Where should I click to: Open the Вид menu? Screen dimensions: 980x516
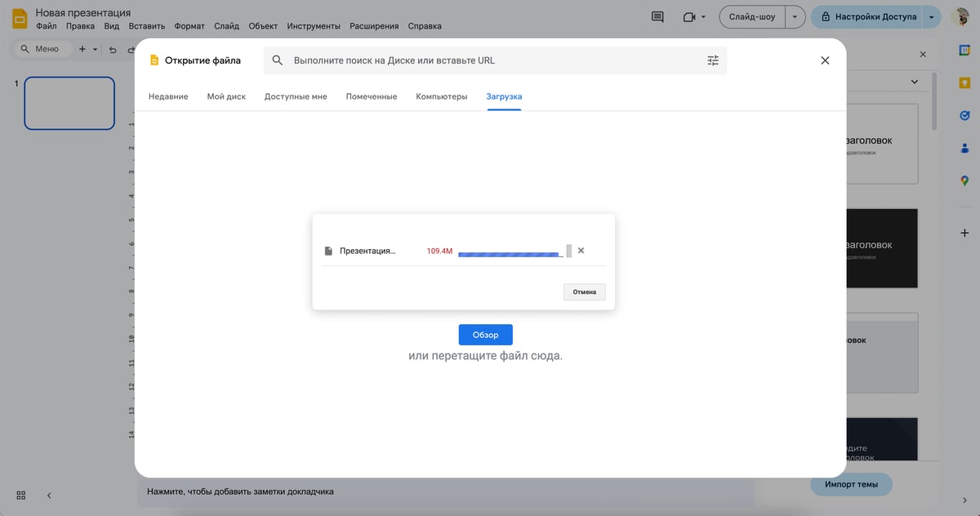point(112,26)
